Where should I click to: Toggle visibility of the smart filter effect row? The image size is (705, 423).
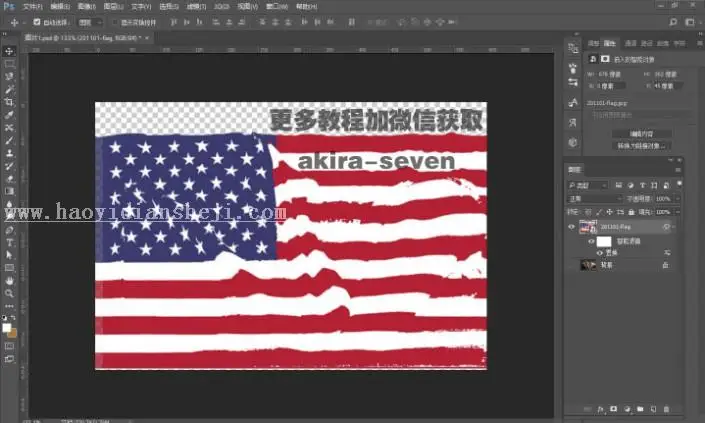600,253
